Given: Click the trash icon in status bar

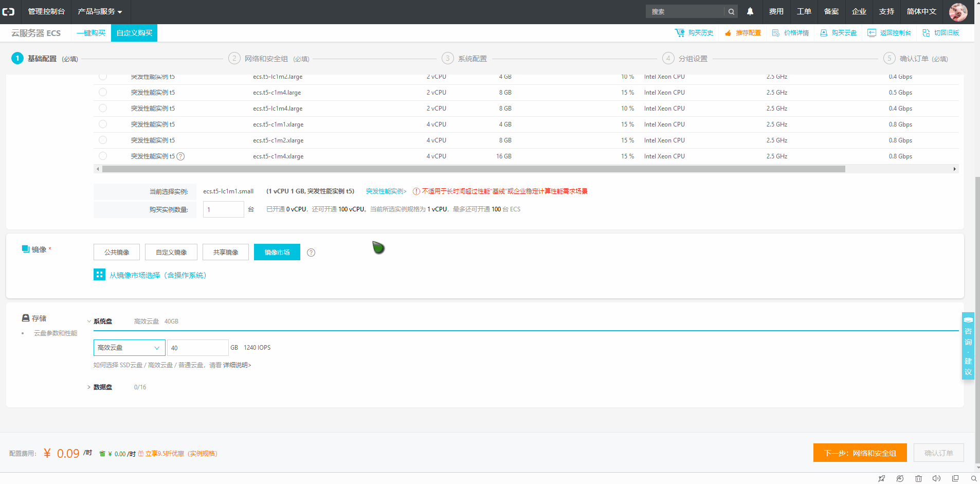Looking at the screenshot, I should tap(918, 478).
